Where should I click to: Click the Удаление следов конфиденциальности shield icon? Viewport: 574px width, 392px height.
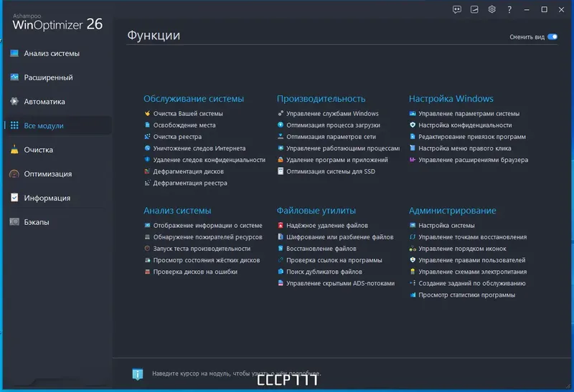click(147, 159)
